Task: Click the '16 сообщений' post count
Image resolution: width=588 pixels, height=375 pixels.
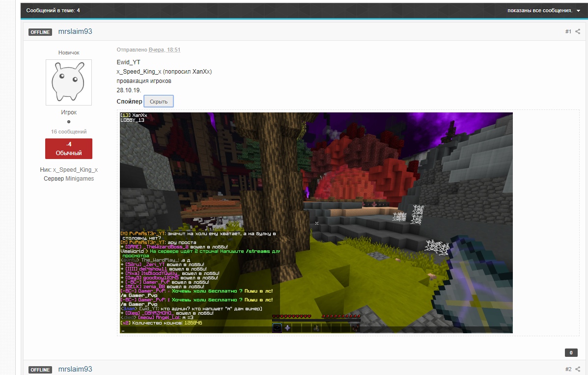Action: 69,132
